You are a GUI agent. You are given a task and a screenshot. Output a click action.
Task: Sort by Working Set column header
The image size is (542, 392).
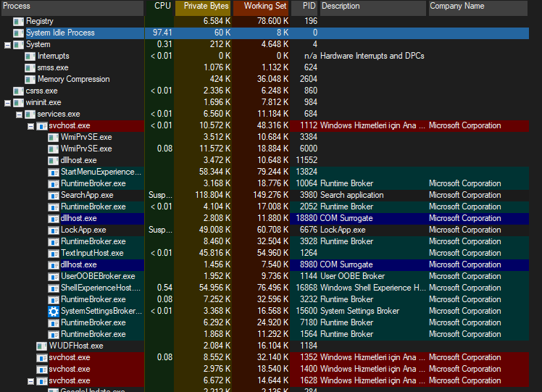[x=261, y=7]
